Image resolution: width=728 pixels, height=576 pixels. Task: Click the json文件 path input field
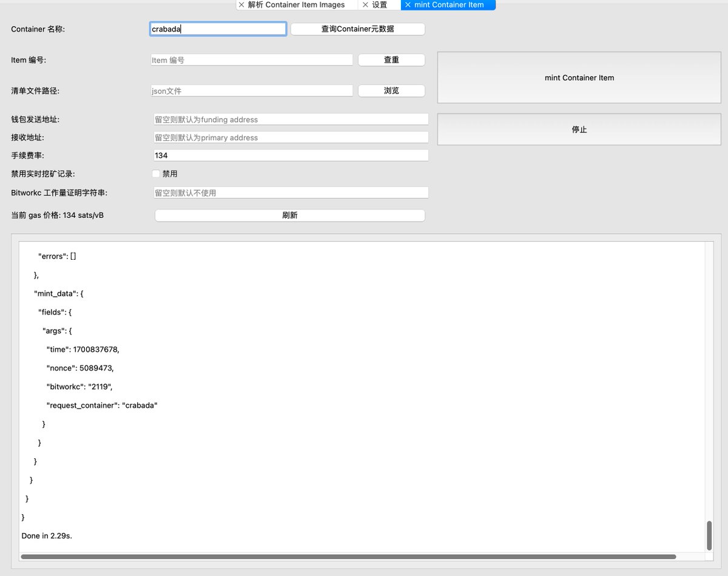coord(252,90)
